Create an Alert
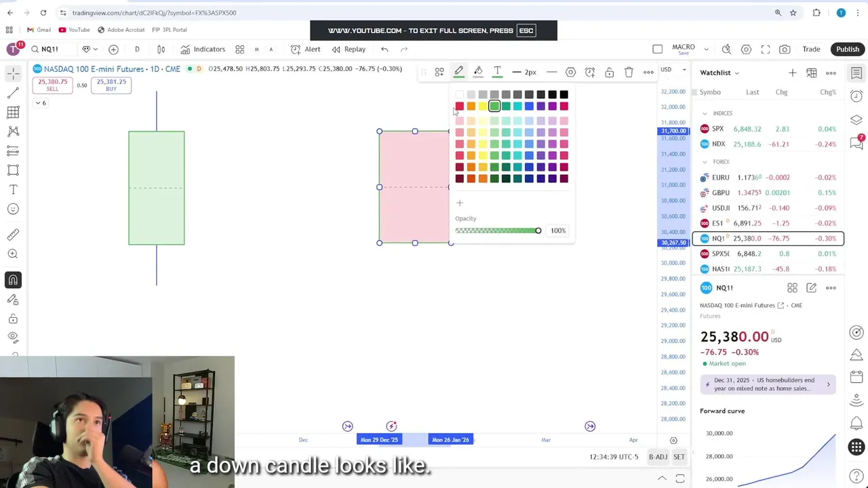 click(306, 49)
